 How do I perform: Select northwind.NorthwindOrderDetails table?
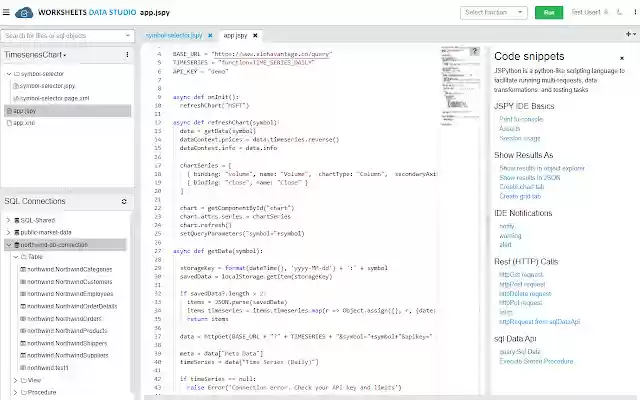pos(69,307)
